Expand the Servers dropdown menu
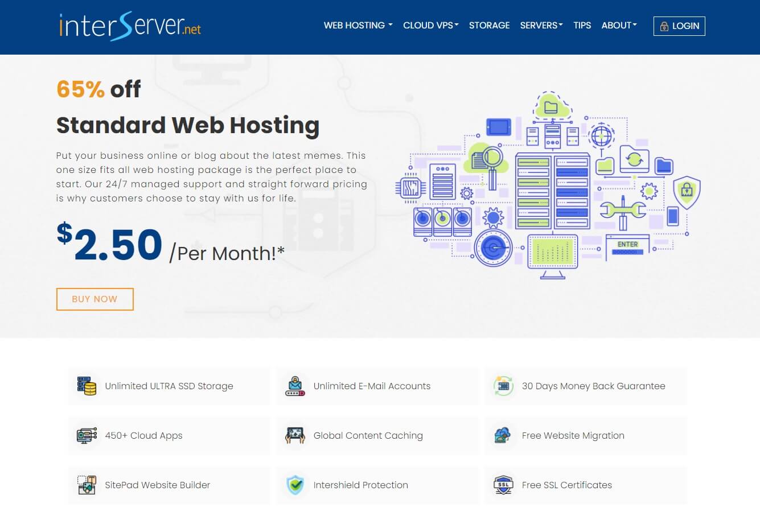The width and height of the screenshot is (760, 532). click(x=541, y=26)
